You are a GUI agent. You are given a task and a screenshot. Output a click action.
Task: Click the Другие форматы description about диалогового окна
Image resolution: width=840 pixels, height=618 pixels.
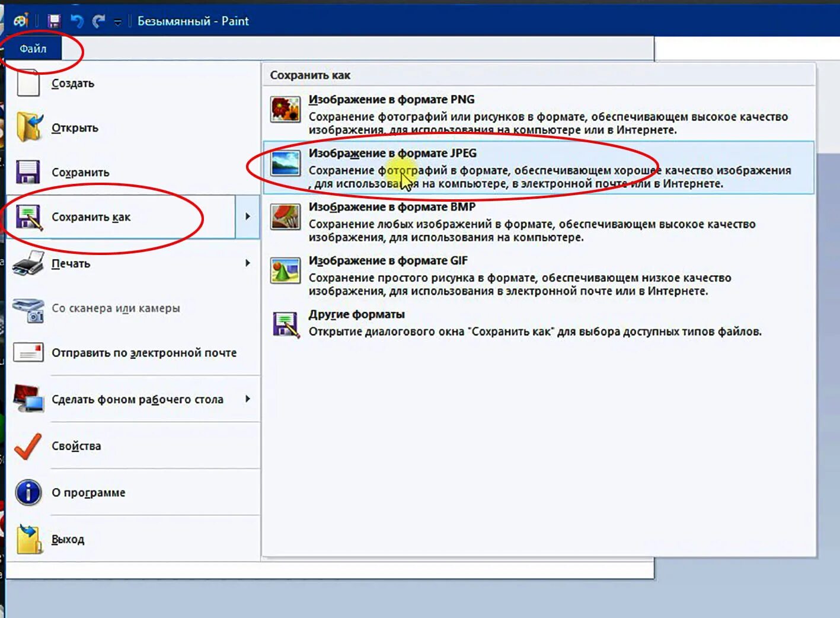[535, 332]
